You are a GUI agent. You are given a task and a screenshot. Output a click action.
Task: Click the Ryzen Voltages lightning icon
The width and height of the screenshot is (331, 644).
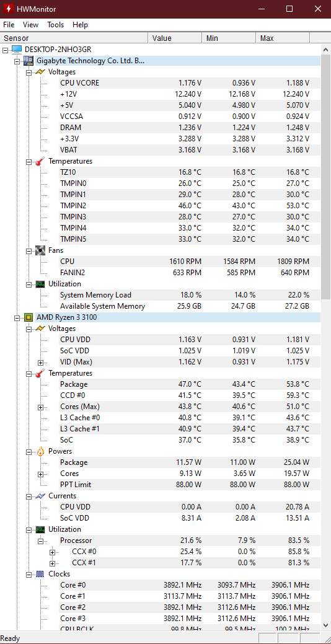(40, 329)
